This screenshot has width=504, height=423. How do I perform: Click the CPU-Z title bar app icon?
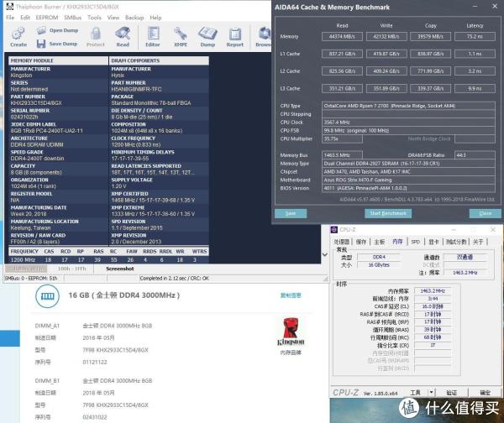point(334,229)
